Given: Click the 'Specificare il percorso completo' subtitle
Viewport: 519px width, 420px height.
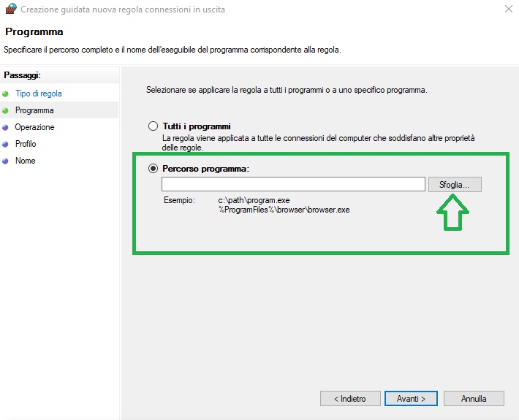Looking at the screenshot, I should click(x=172, y=50).
